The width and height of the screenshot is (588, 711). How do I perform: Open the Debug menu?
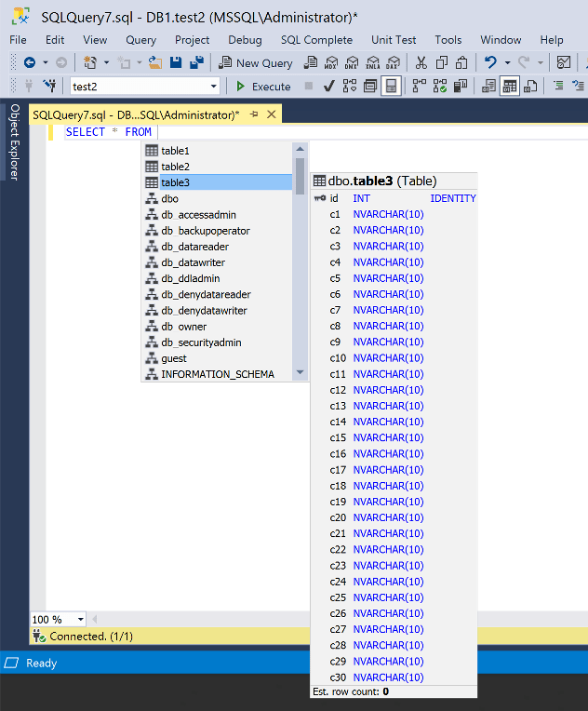[x=245, y=40]
